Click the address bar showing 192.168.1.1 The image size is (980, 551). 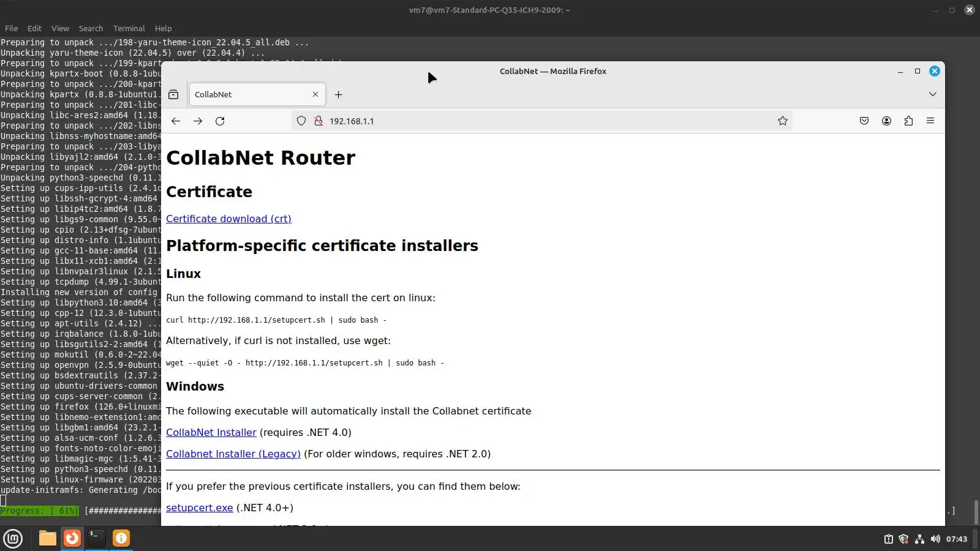[x=542, y=121]
